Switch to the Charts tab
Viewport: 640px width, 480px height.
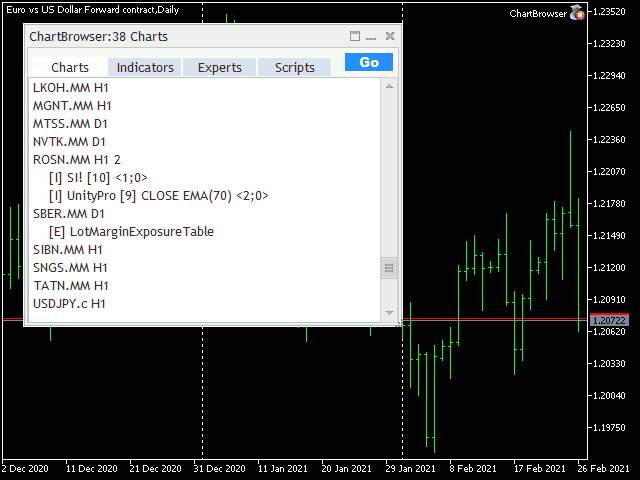coord(70,67)
